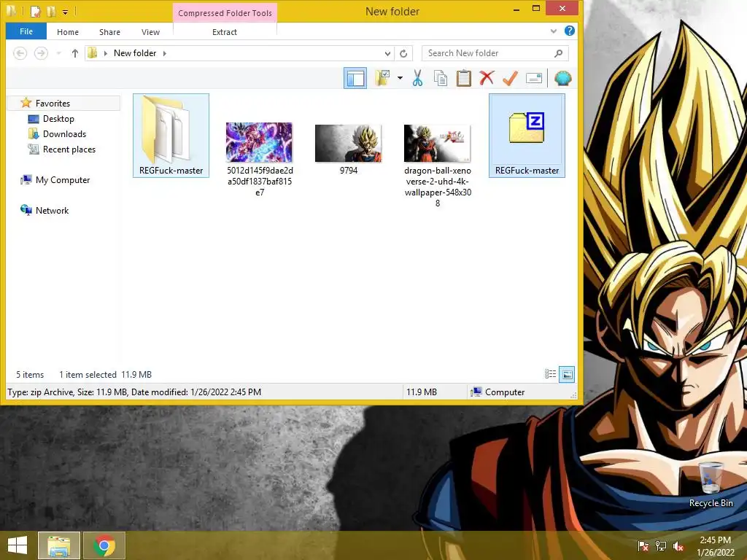Image resolution: width=747 pixels, height=560 pixels.
Task: Click the clipboard Paste icon
Action: point(463,78)
